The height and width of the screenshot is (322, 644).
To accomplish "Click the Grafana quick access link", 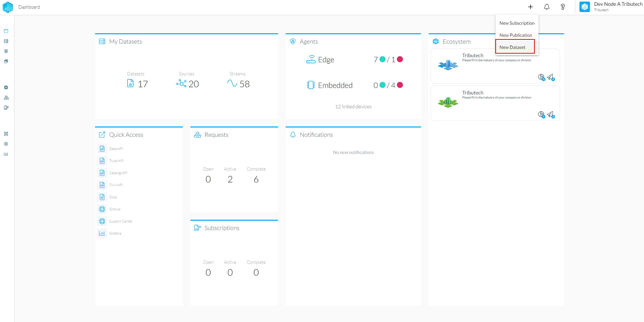I will click(115, 233).
